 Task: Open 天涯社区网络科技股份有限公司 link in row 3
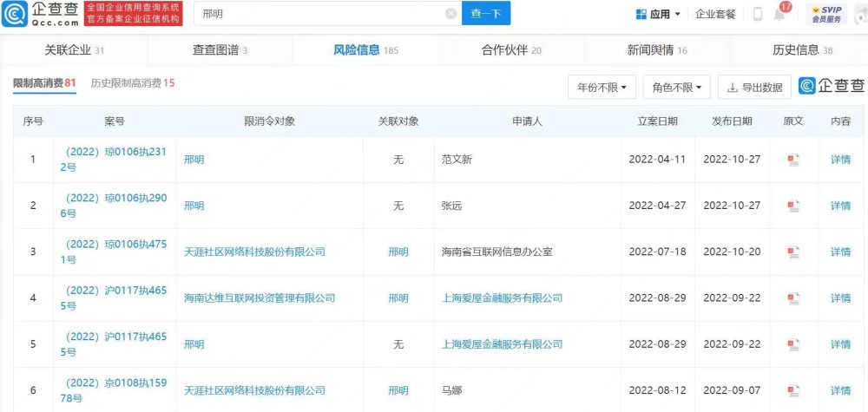click(x=254, y=252)
